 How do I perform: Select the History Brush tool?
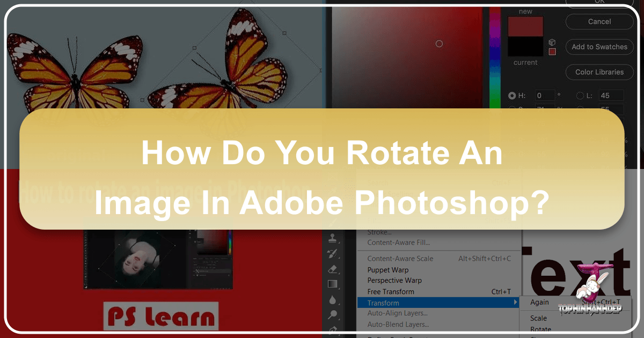click(333, 254)
